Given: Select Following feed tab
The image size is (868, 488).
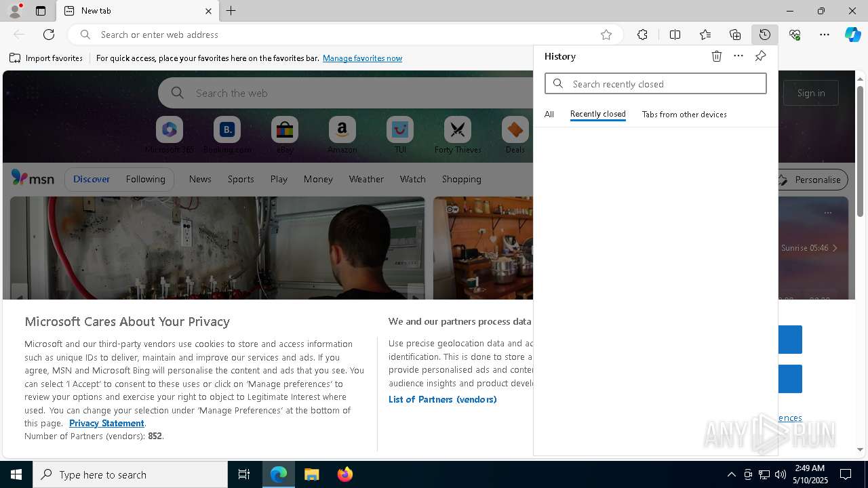Looking at the screenshot, I should pos(146,179).
